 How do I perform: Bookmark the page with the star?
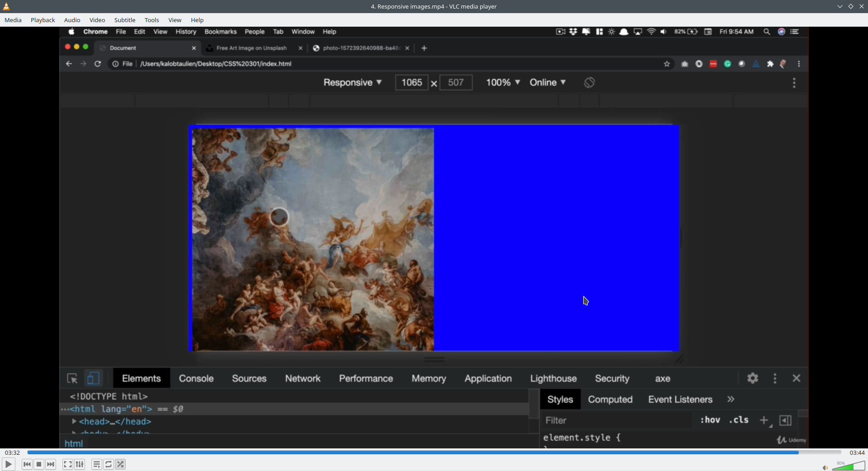tap(667, 64)
